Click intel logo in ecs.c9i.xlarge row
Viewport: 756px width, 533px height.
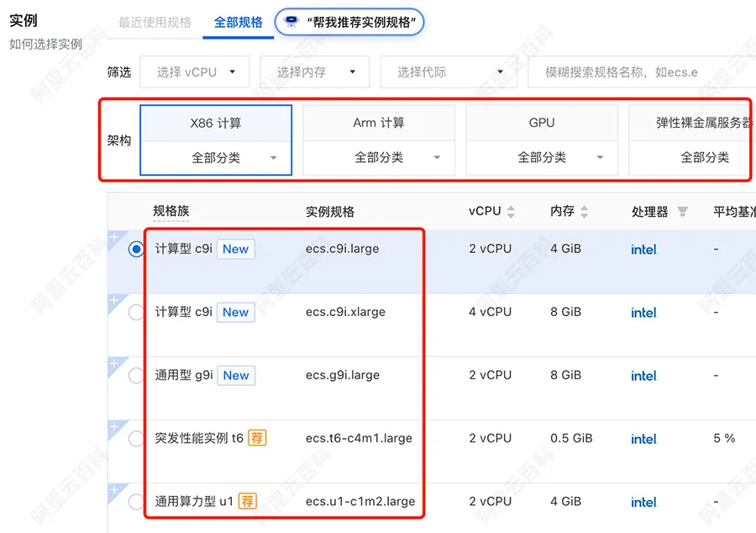click(644, 313)
